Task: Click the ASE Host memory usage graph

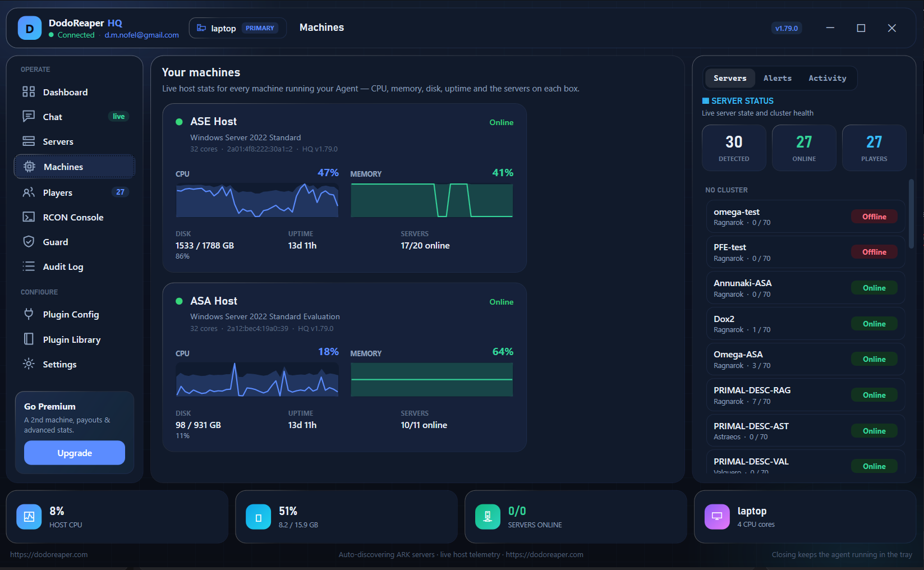Action: click(x=432, y=200)
